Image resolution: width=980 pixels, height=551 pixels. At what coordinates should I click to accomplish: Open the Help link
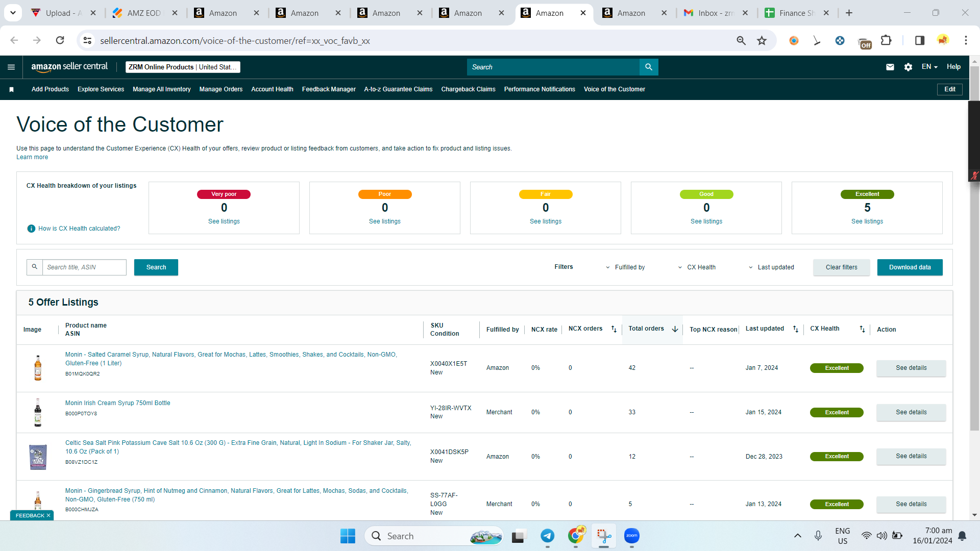[x=953, y=67]
